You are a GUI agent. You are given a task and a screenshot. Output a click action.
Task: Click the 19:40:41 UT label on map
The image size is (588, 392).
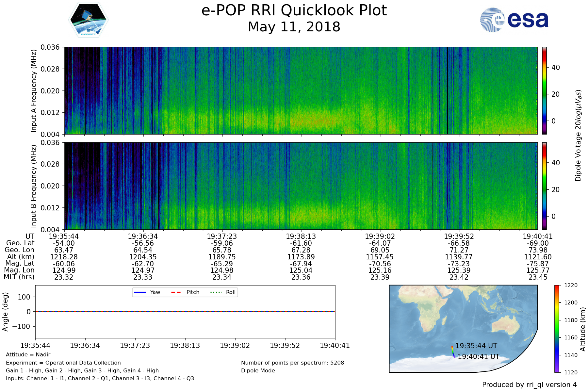click(478, 356)
